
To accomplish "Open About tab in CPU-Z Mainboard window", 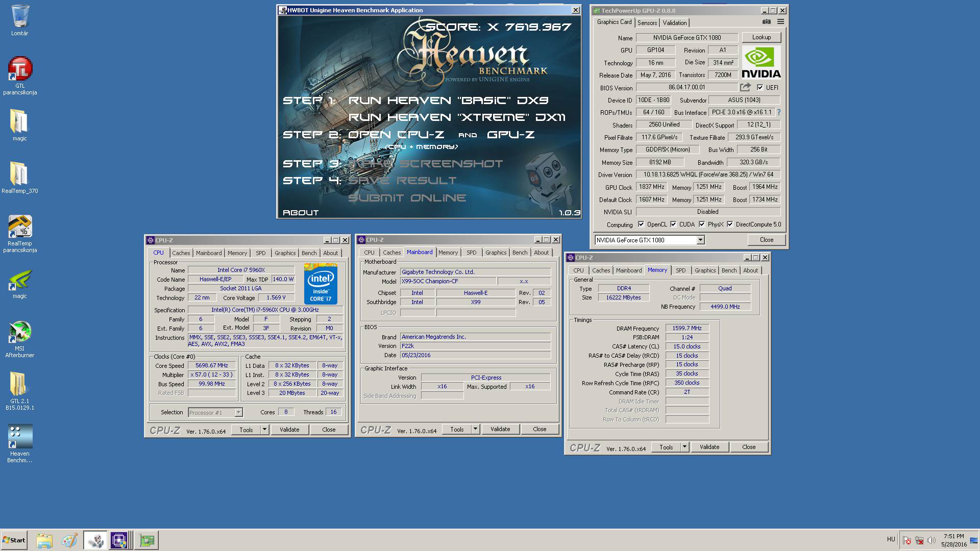I will (541, 253).
